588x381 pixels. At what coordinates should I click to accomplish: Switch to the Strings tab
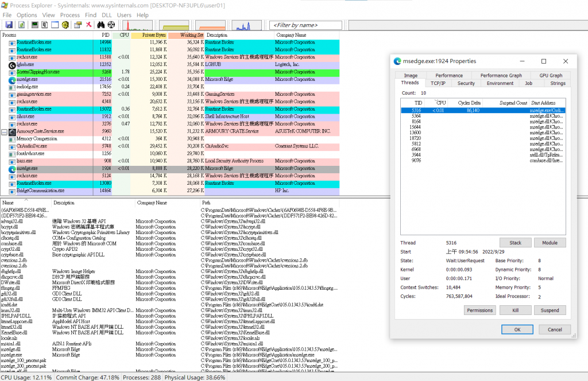coord(558,83)
